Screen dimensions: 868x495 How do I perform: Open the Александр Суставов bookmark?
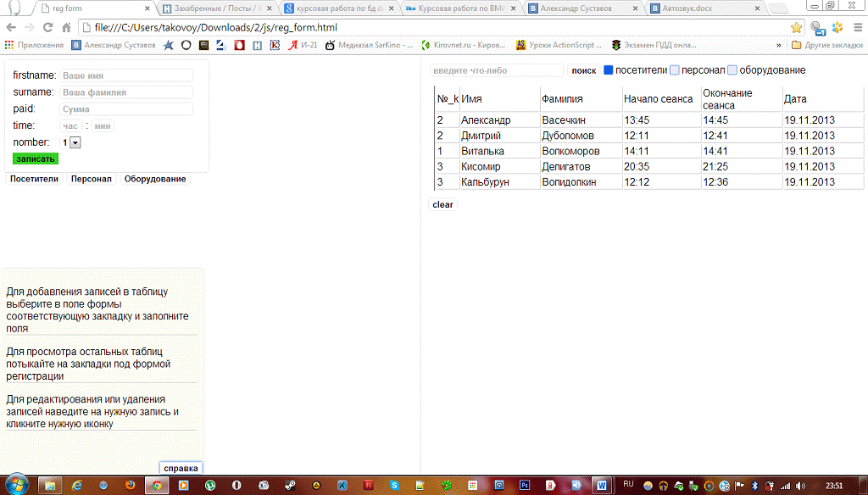click(x=114, y=45)
